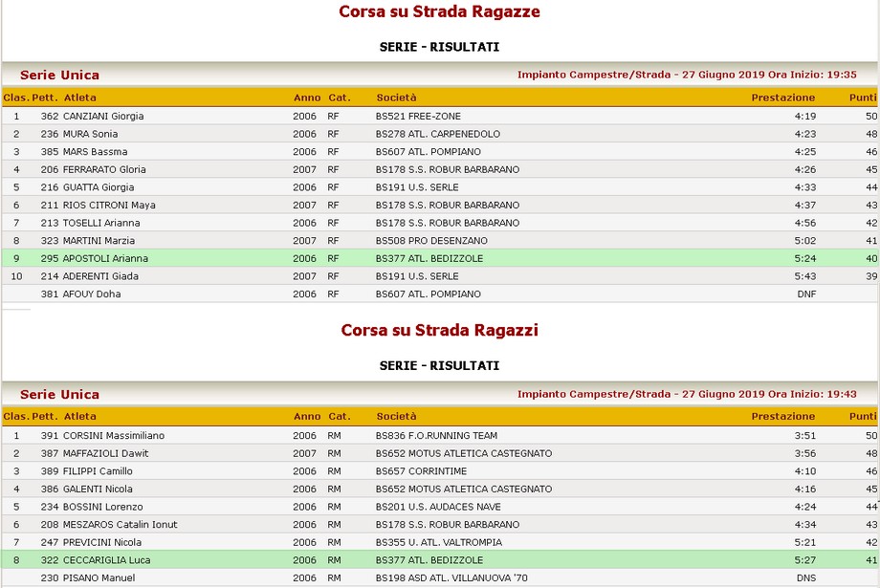880x588 pixels.
Task: Click highlighted athlete CECCARIGLIA Luca
Action: 106,560
